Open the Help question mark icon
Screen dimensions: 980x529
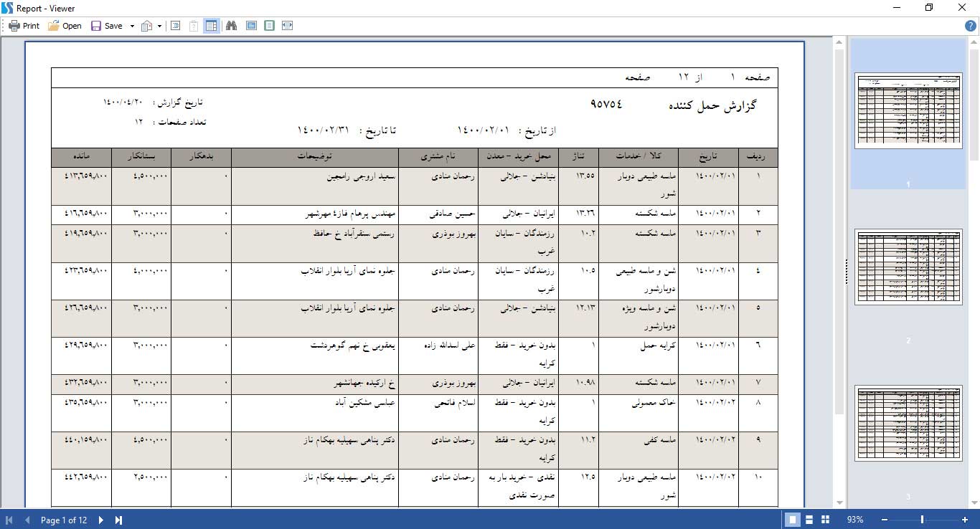pos(970,26)
